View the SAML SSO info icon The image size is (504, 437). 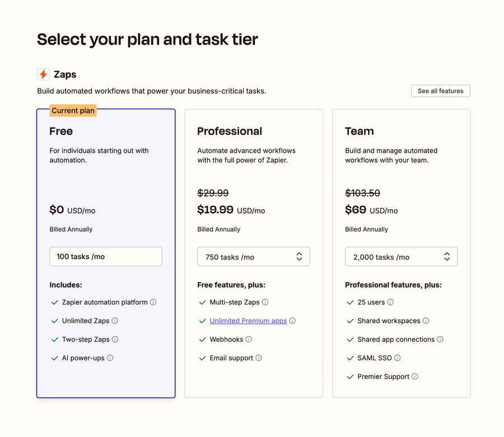pos(398,358)
